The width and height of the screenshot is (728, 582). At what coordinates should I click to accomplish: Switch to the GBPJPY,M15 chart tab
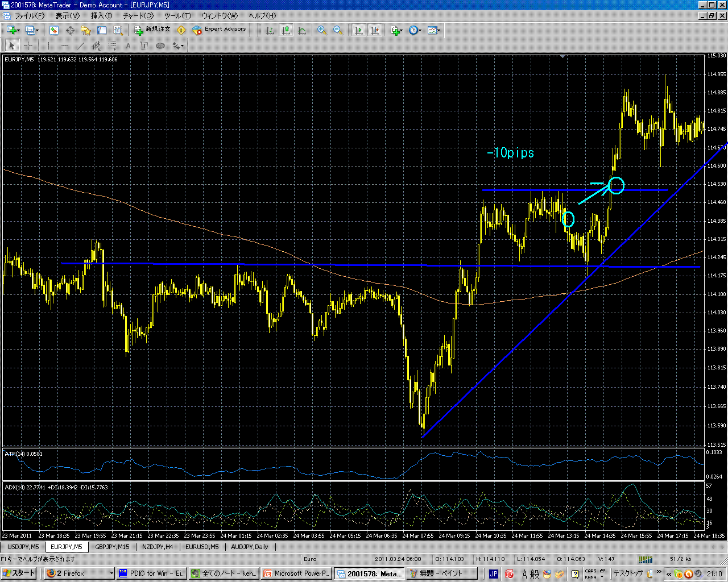[112, 547]
